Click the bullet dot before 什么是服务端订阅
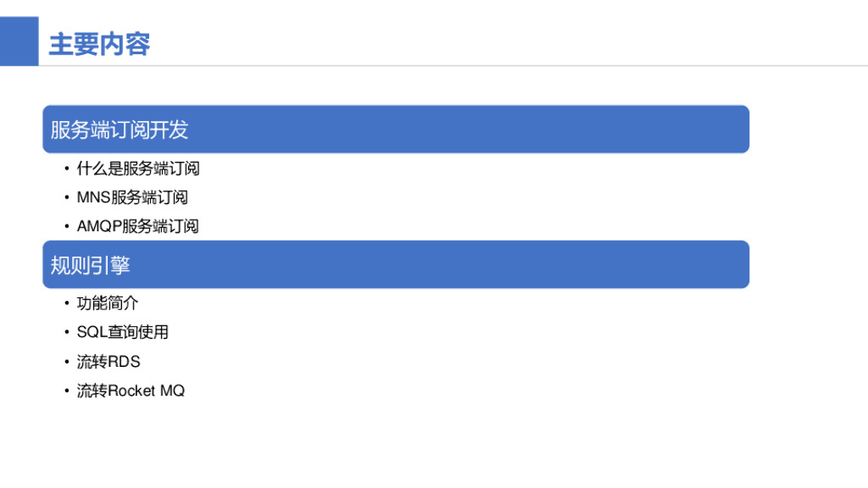The image size is (868, 488). coord(66,169)
